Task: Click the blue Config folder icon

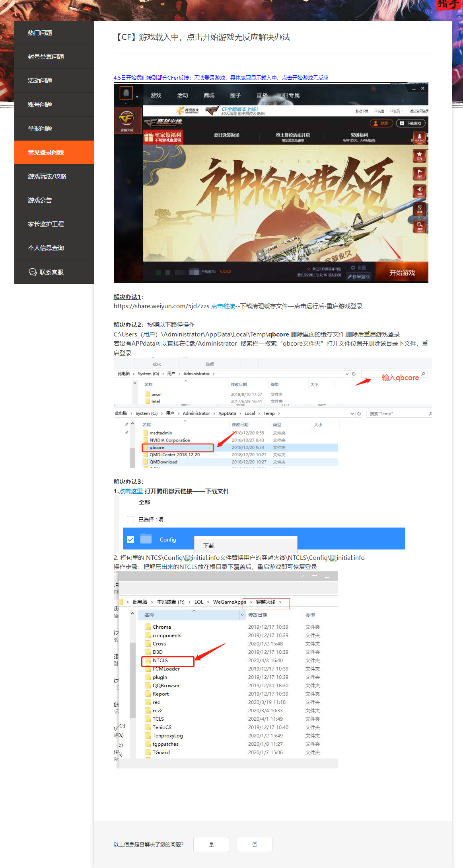Action: pyautogui.click(x=146, y=539)
